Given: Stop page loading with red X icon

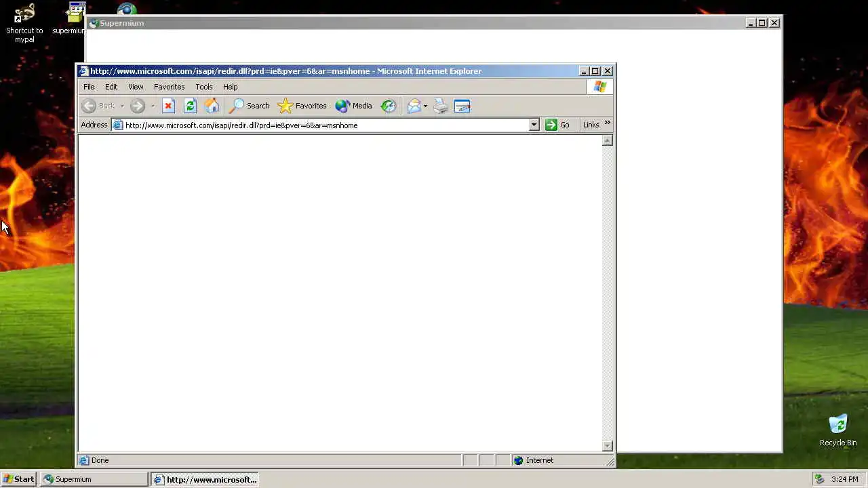Looking at the screenshot, I should click(168, 106).
